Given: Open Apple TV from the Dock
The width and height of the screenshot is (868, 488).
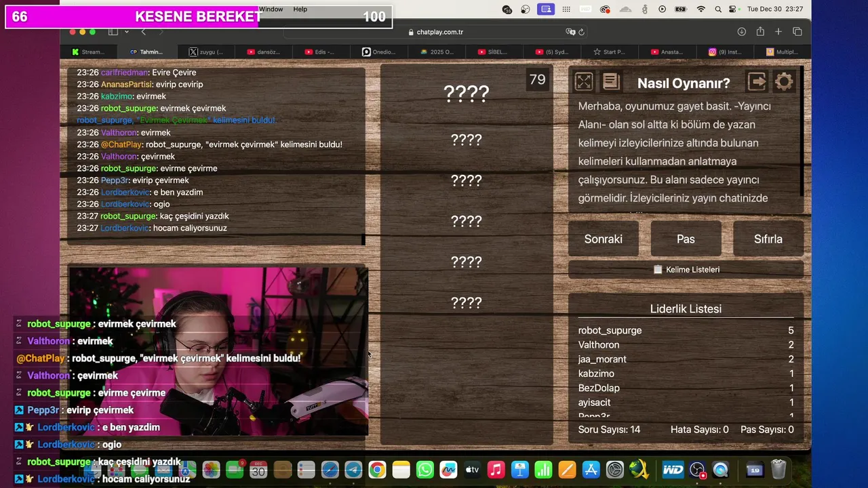Looking at the screenshot, I should point(473,470).
